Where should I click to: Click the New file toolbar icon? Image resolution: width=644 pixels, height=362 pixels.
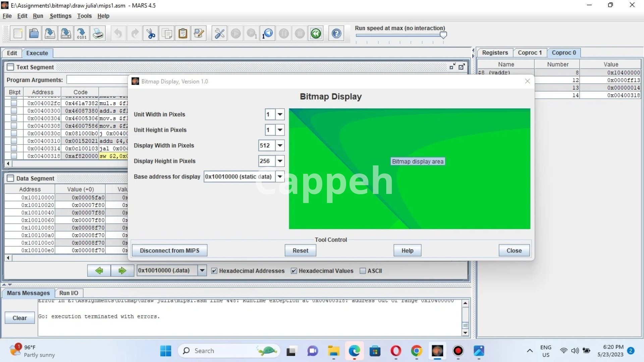point(18,34)
